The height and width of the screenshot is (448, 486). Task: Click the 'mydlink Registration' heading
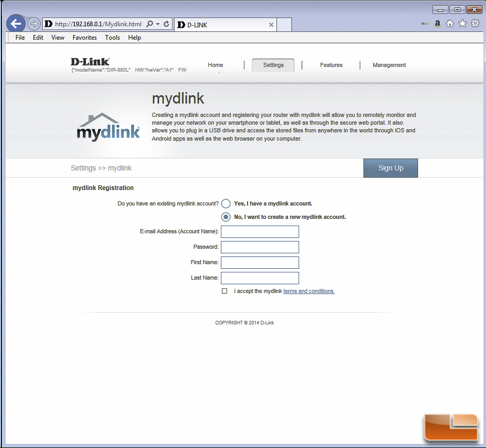click(x=103, y=188)
